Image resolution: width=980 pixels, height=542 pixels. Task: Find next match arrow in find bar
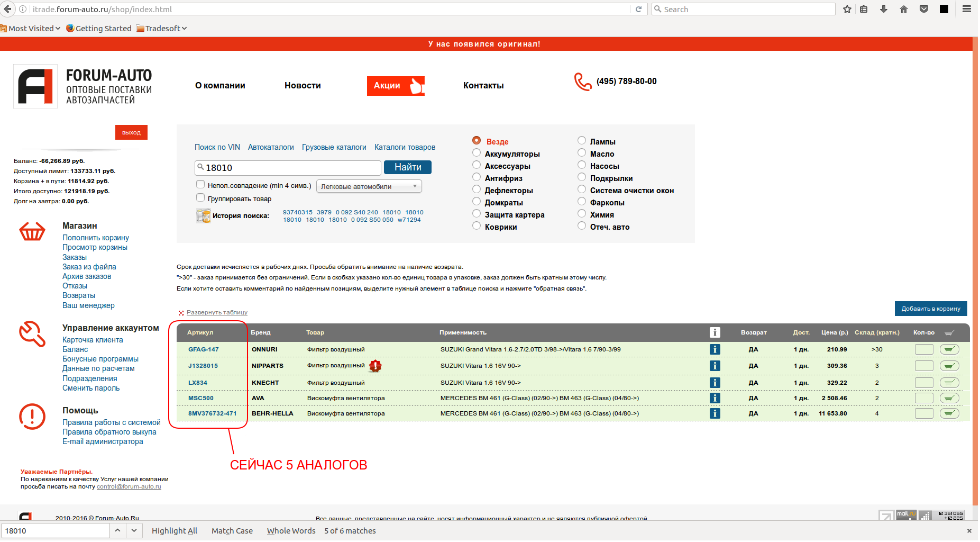click(134, 530)
